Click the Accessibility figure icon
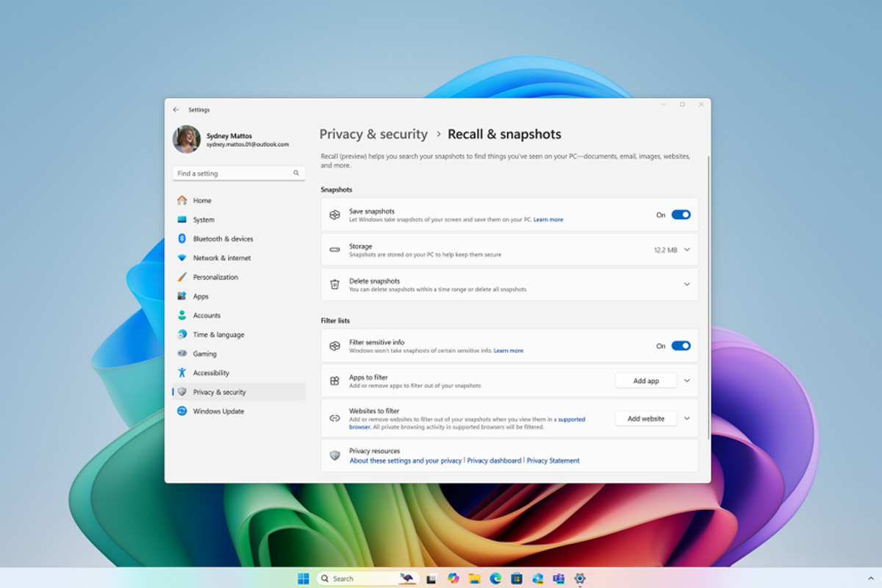882x588 pixels. click(x=182, y=373)
